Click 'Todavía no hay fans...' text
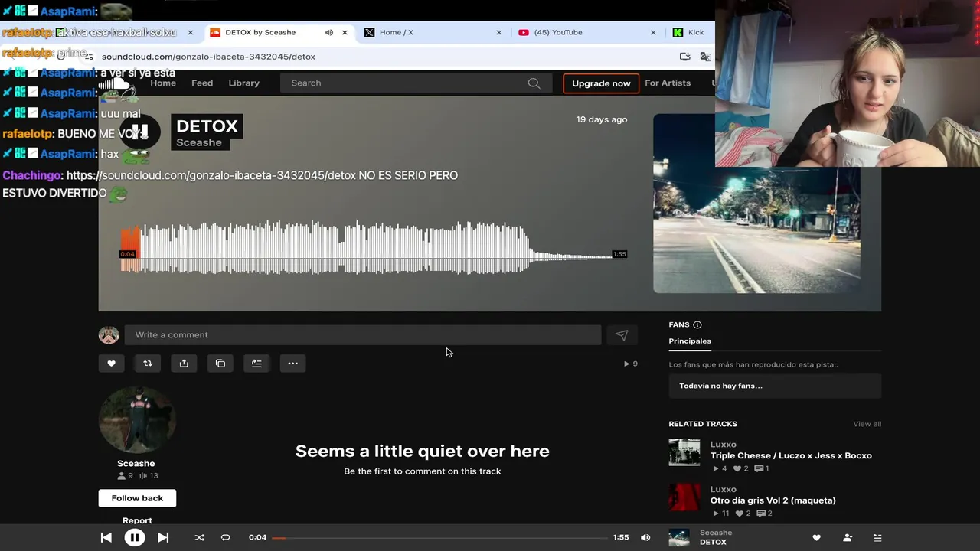 tap(720, 386)
